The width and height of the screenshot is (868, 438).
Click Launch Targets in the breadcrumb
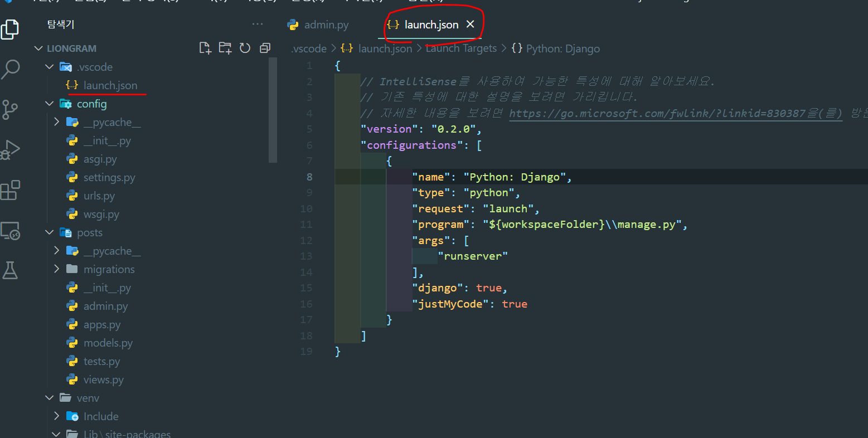coord(461,48)
